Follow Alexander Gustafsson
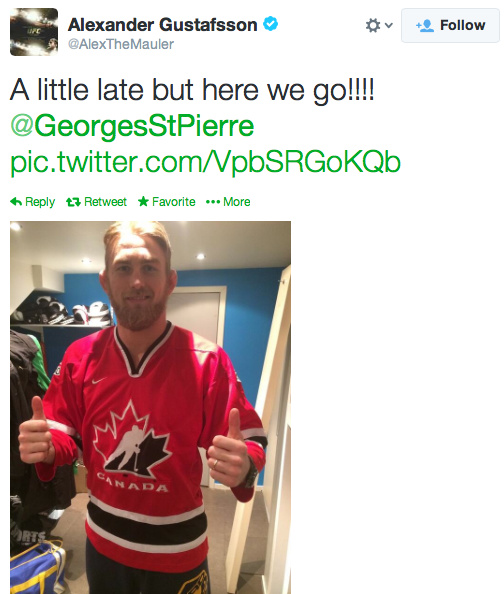This screenshot has height=594, width=504. (450, 25)
